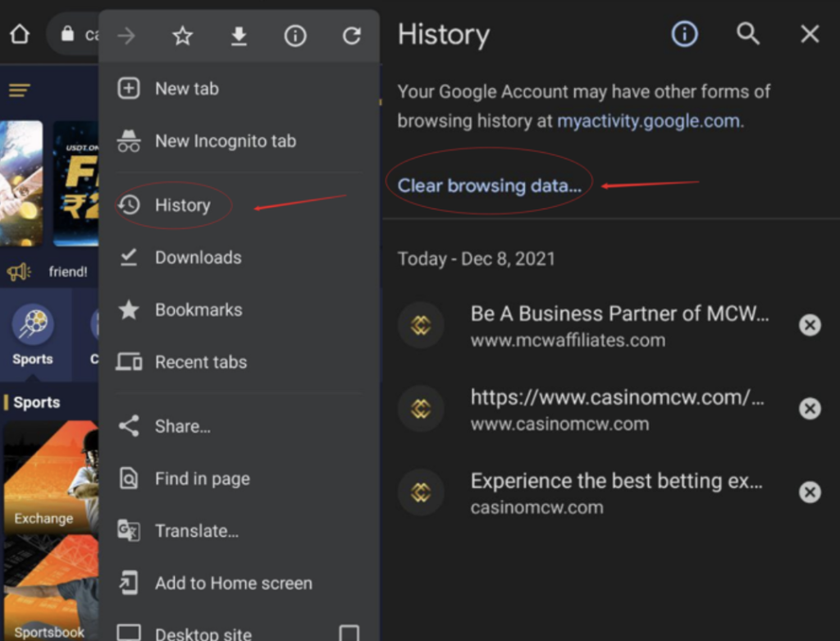Delete the 'Experience the best betting' entry
The image size is (840, 641).
tap(810, 492)
